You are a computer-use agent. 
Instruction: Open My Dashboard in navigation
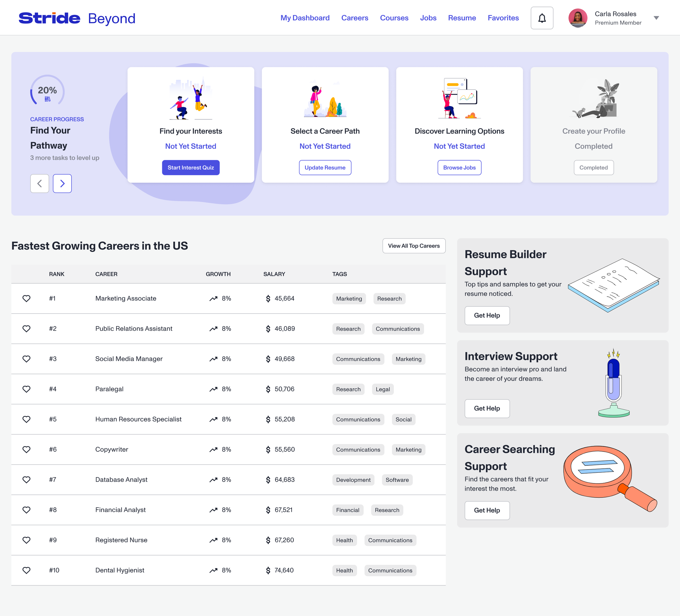point(305,18)
